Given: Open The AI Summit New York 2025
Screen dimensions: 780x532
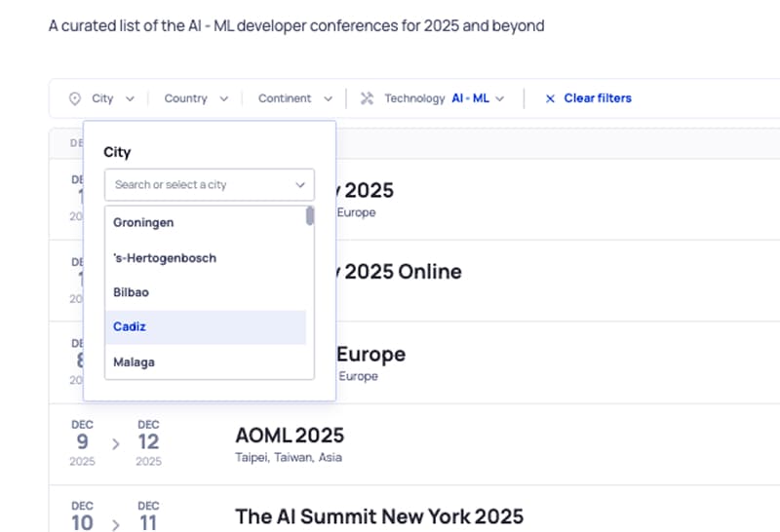Looking at the screenshot, I should coord(378,515).
